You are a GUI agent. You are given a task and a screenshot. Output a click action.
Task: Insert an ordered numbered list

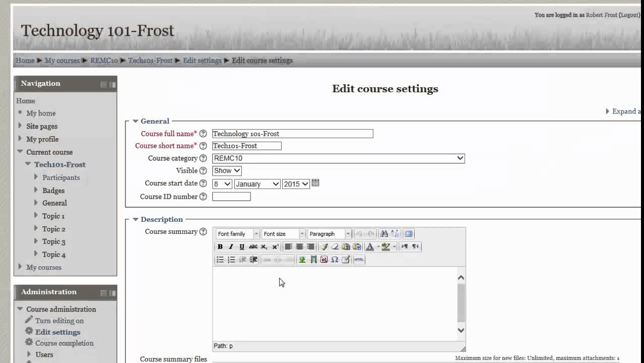[x=231, y=260]
